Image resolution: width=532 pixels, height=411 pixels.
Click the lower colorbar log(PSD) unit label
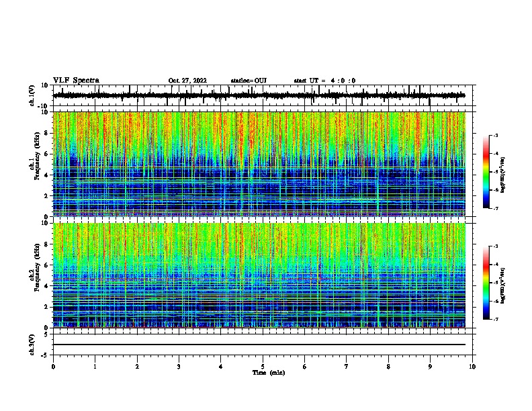[x=503, y=286]
